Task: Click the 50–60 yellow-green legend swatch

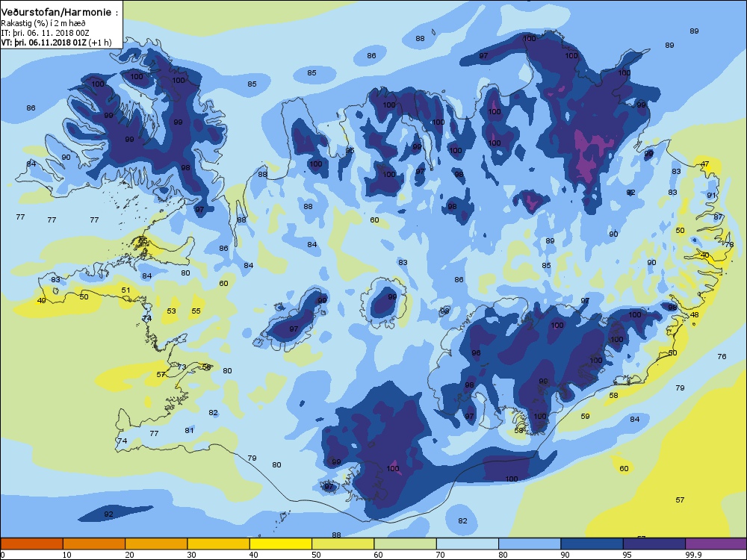Action: [343, 544]
